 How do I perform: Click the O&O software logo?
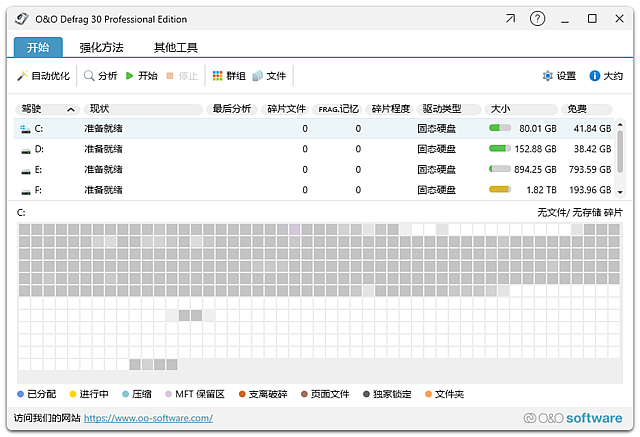[572, 418]
